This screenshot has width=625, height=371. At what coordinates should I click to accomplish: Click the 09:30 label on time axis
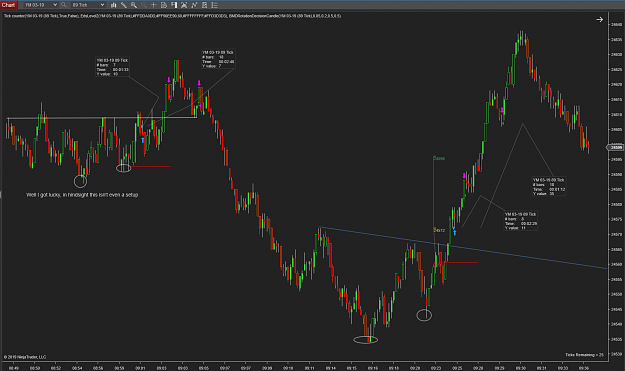coord(521,368)
